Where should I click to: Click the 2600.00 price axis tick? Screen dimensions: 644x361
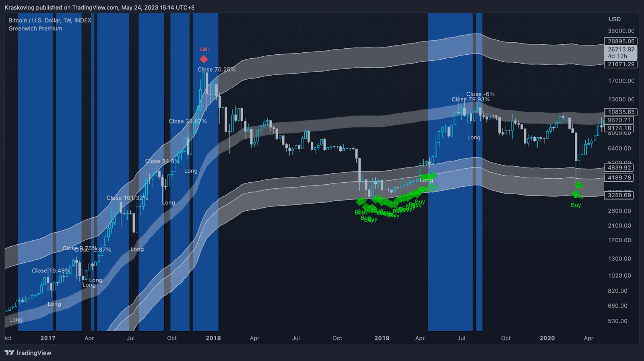point(619,211)
